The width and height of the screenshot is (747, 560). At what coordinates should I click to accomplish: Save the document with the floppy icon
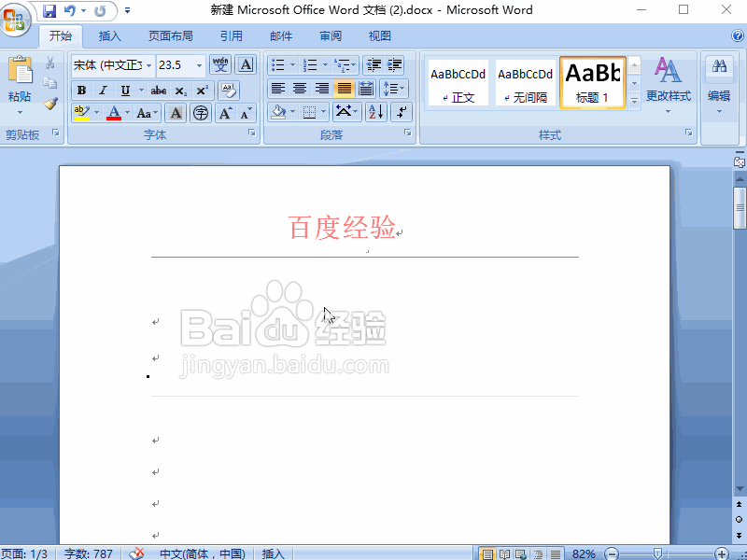49,10
